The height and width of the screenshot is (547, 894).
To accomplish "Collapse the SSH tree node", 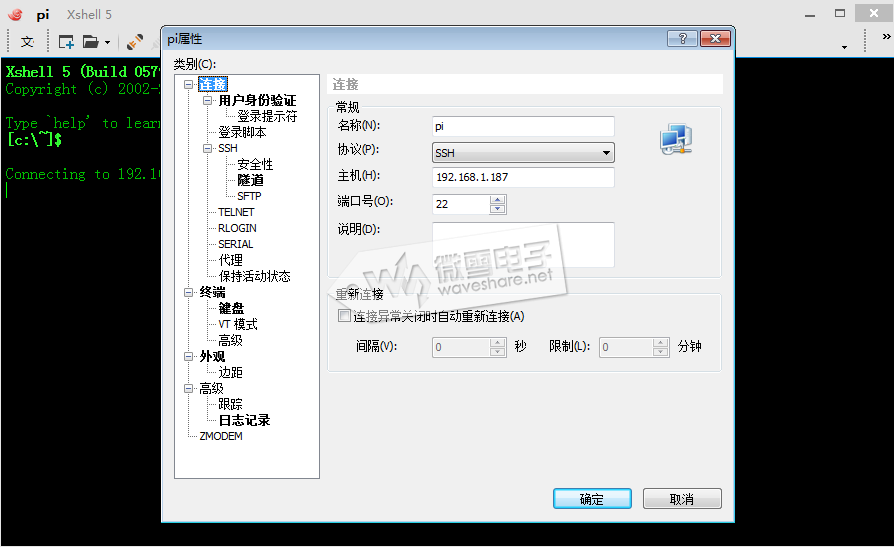I will (208, 148).
